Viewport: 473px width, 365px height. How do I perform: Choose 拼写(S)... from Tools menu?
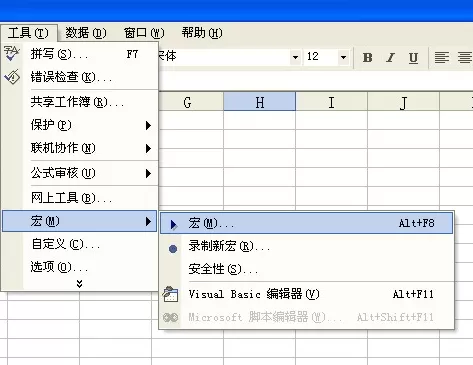point(79,54)
